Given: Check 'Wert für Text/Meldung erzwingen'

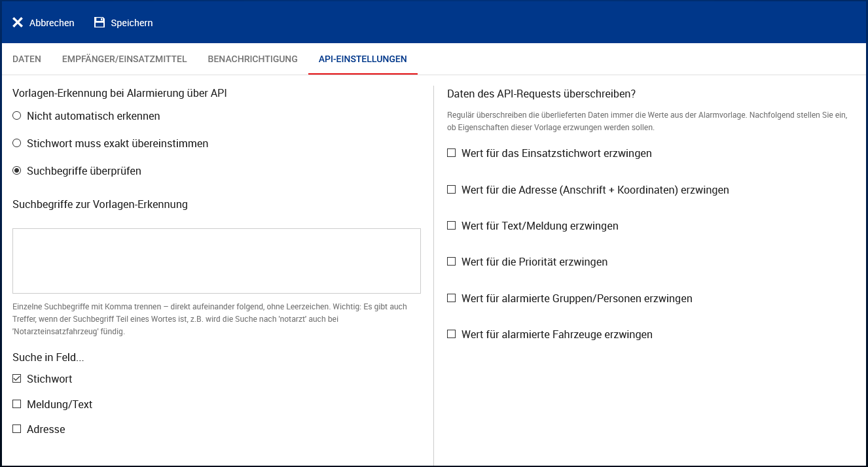Looking at the screenshot, I should coord(451,226).
